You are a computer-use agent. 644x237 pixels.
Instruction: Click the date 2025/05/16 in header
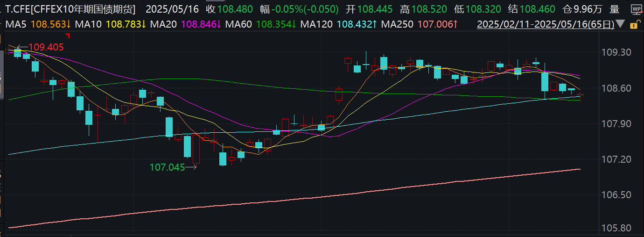[x=172, y=9]
